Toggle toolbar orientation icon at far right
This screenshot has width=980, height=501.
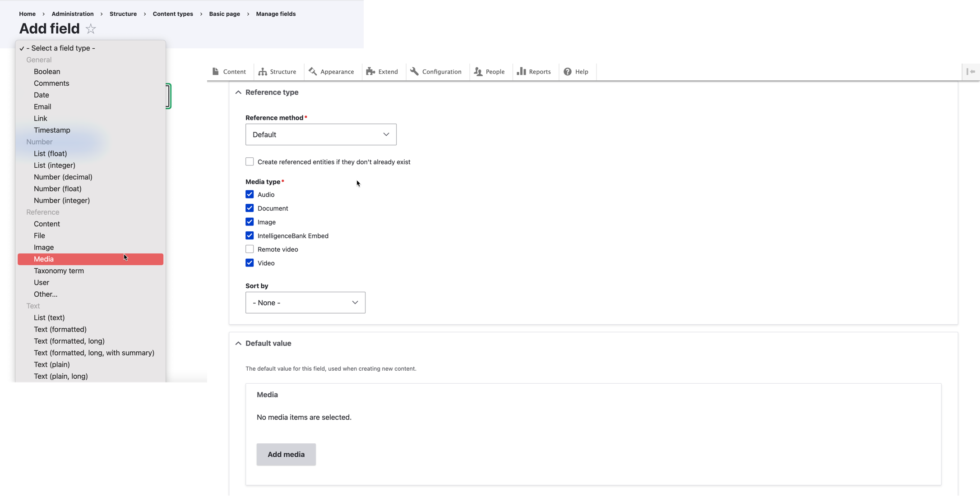click(971, 71)
